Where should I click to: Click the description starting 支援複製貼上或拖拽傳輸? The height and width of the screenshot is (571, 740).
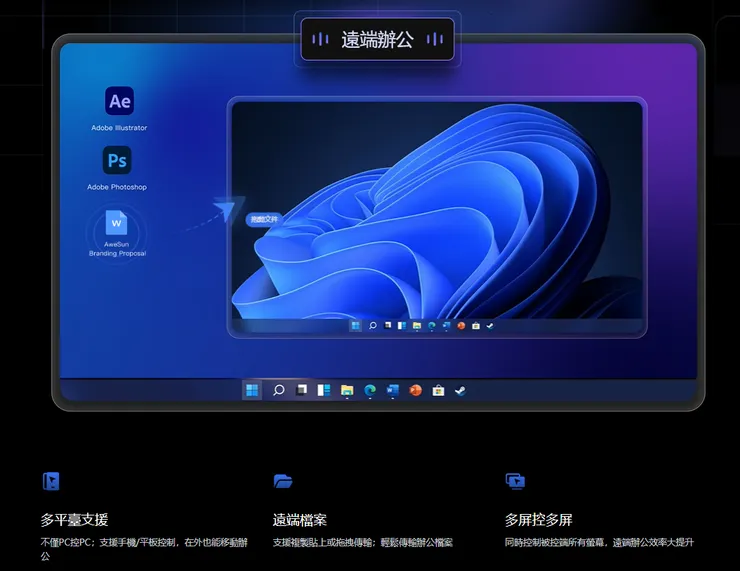point(362,542)
